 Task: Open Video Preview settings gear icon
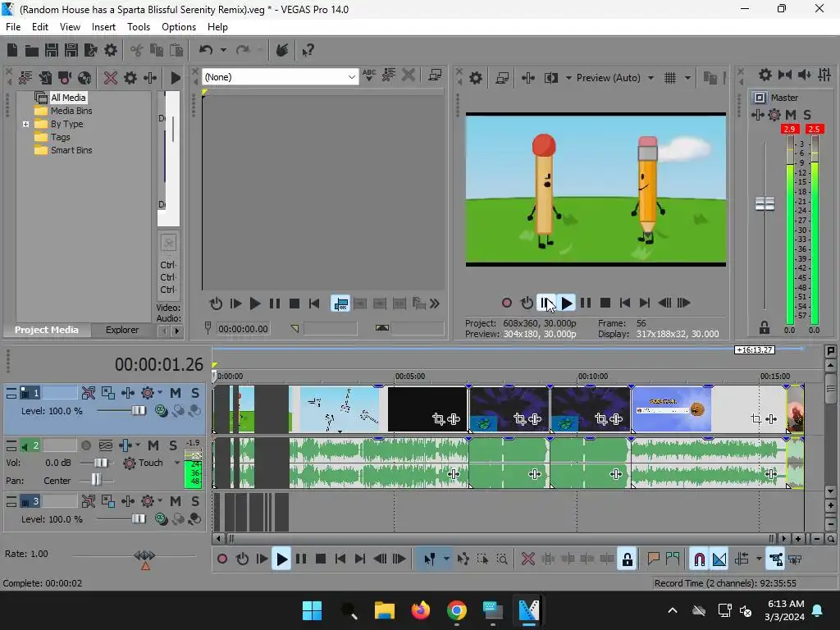tap(476, 78)
